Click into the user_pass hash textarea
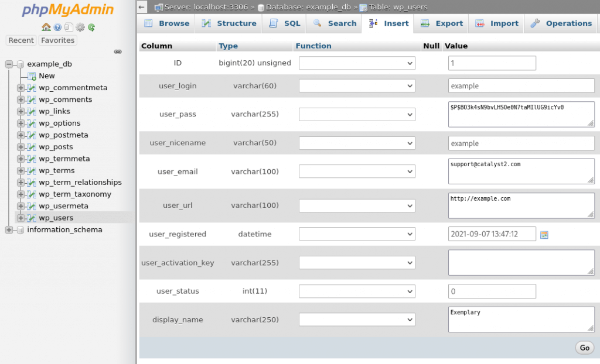The height and width of the screenshot is (364, 600). (x=521, y=114)
